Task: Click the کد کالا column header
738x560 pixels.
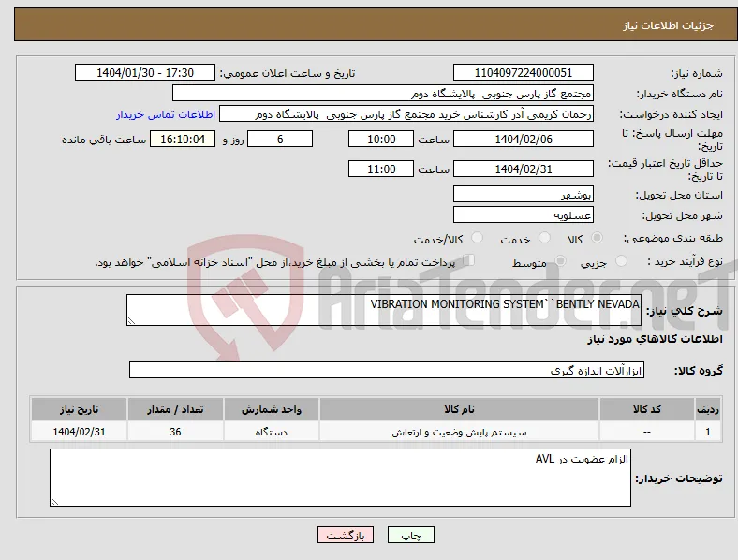Action: [x=647, y=409]
